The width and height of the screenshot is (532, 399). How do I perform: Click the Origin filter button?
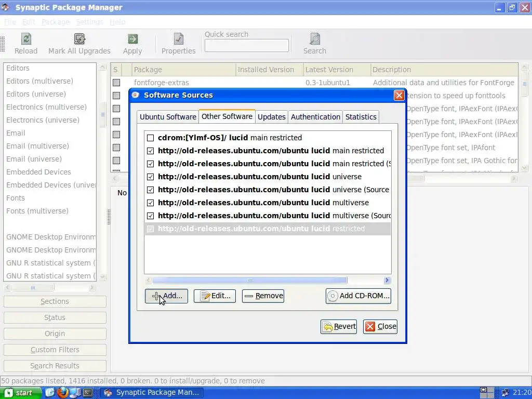55,334
